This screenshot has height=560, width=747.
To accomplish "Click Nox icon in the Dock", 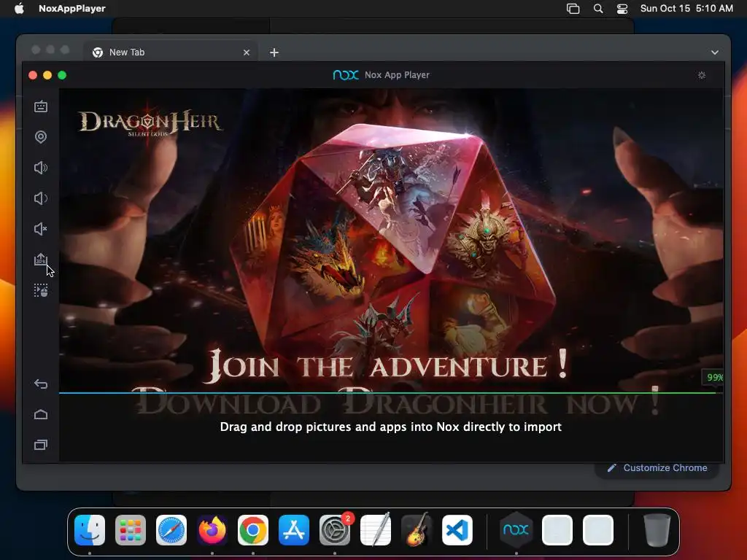I will [516, 530].
